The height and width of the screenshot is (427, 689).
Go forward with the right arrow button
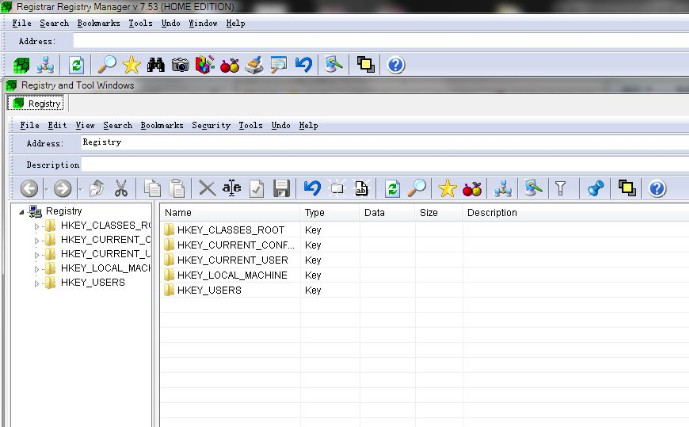point(63,189)
